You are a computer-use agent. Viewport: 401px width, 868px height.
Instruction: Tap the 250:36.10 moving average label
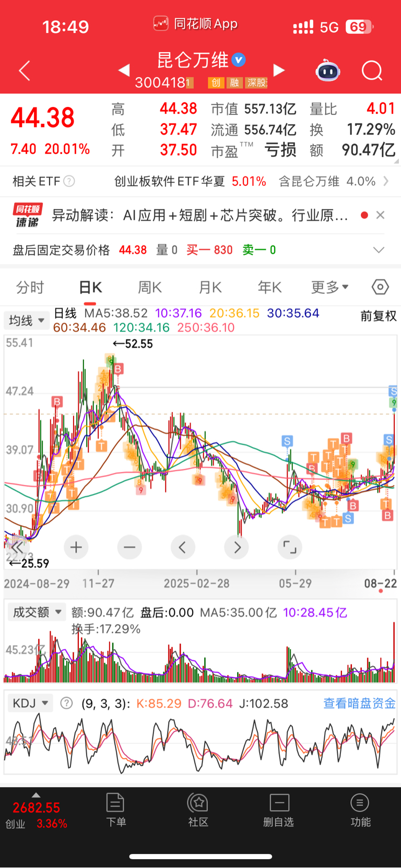206,328
